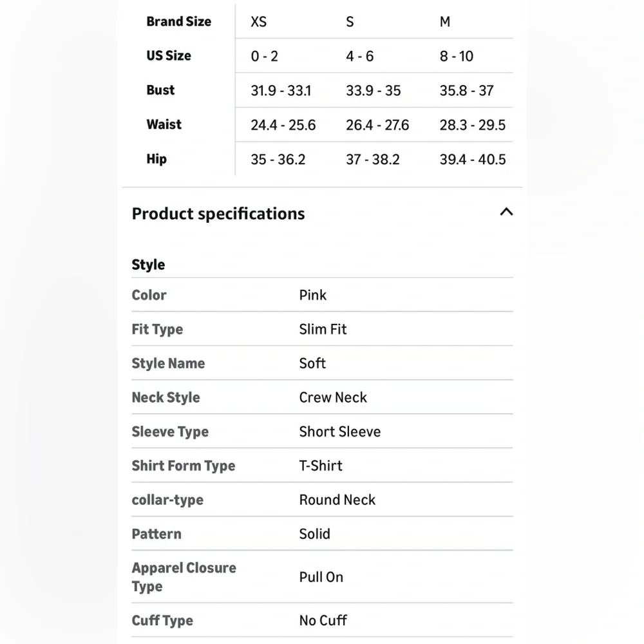The height and width of the screenshot is (644, 644).
Task: Click the Crew Neck value
Action: click(x=333, y=397)
